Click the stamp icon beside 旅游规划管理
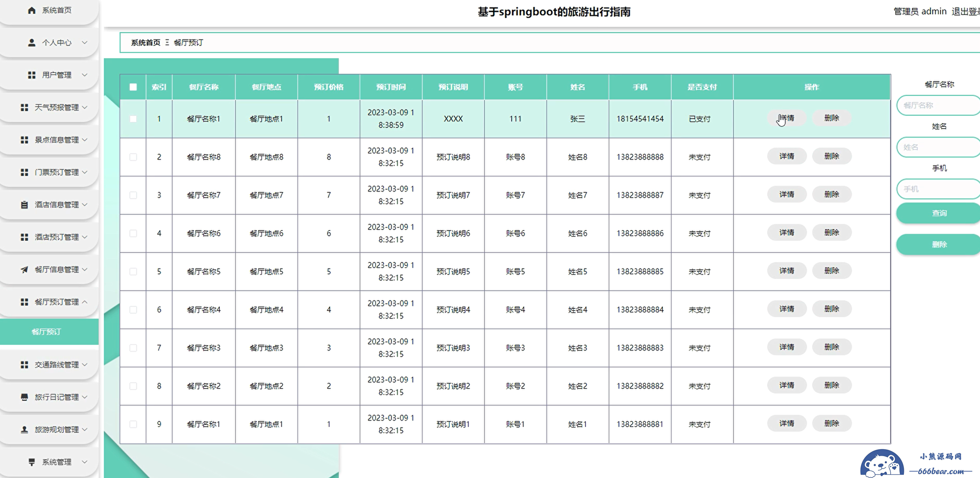980x478 pixels. point(24,429)
